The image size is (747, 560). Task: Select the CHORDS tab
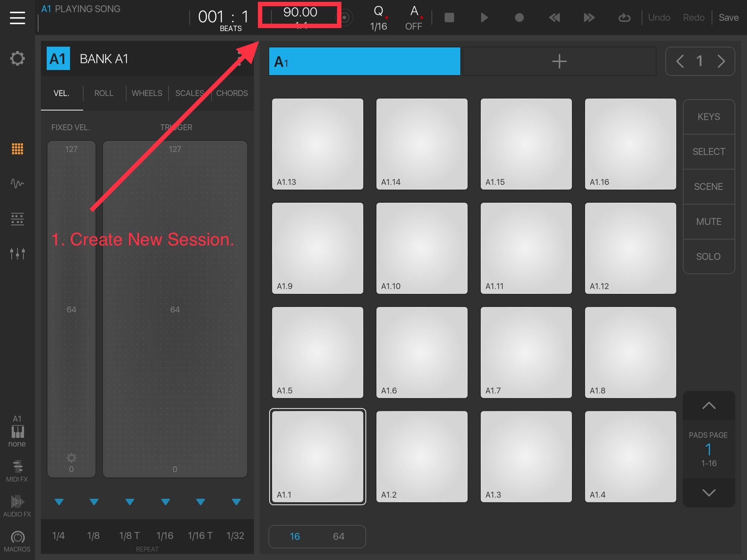(232, 93)
